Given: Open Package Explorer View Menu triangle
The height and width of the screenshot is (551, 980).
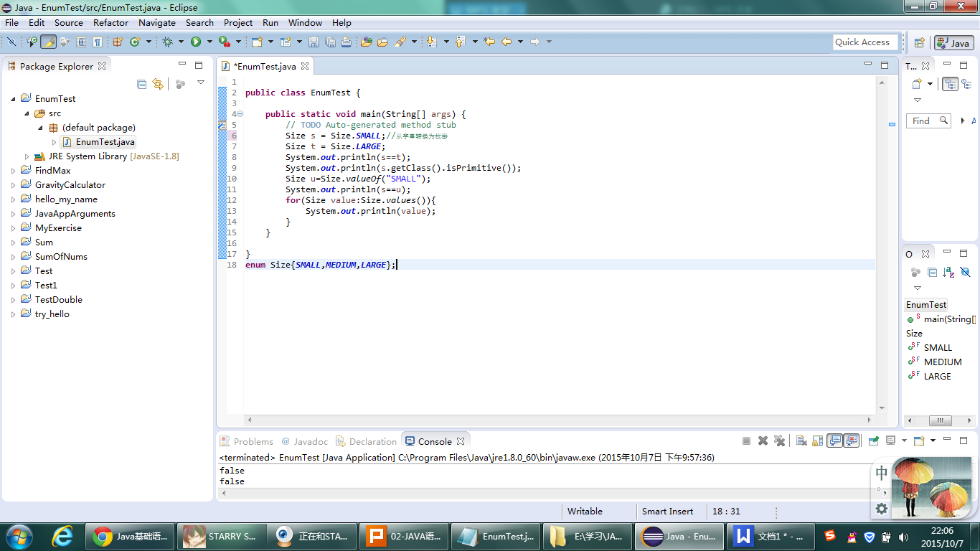Looking at the screenshot, I should click(x=201, y=83).
